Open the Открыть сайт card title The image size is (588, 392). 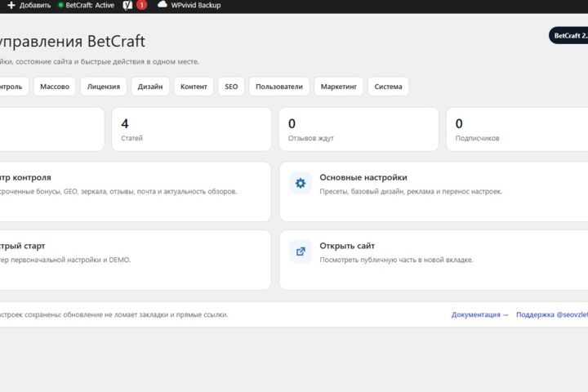[347, 246]
